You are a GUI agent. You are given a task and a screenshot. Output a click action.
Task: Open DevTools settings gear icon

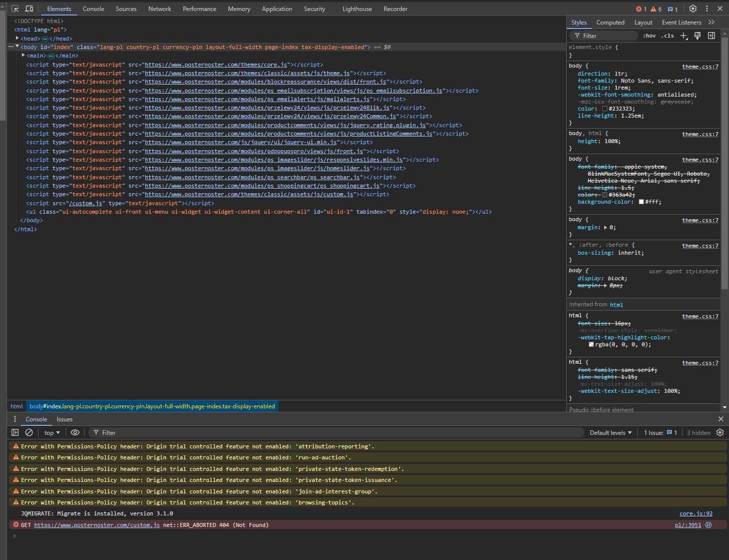(x=692, y=9)
